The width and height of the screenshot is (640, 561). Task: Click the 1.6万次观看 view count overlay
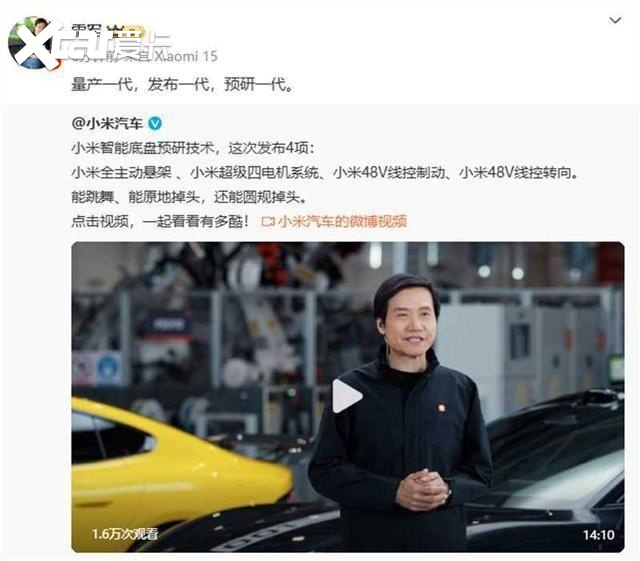coord(125,534)
